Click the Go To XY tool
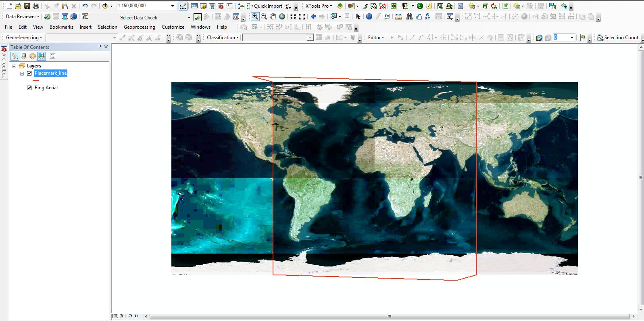 coord(427,17)
